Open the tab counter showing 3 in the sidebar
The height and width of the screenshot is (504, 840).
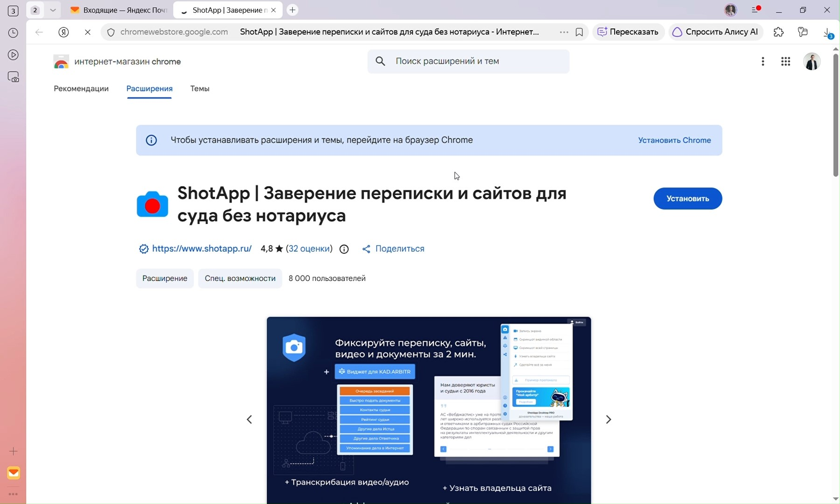point(13,11)
